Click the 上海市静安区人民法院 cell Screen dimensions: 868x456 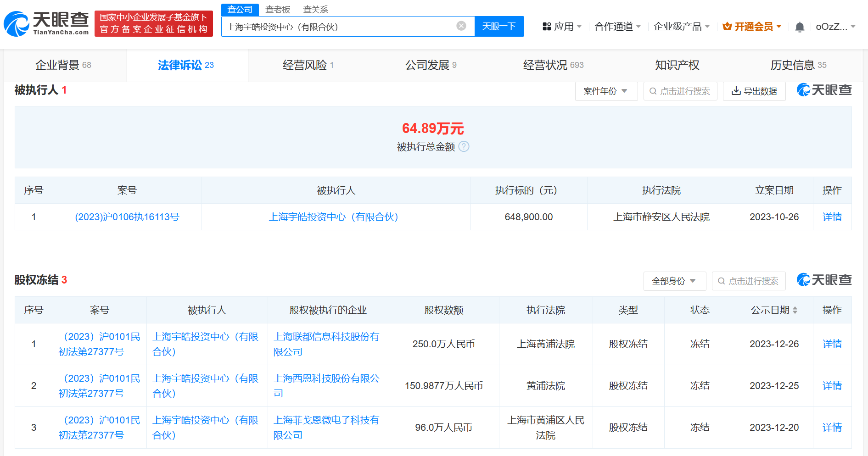(661, 217)
